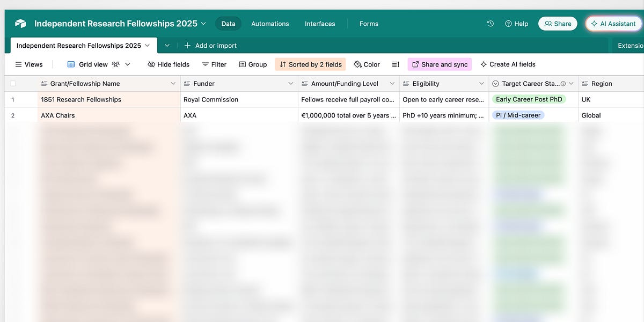
Task: Open Target Career Stage column dropdown arrow
Action: pyautogui.click(x=571, y=84)
